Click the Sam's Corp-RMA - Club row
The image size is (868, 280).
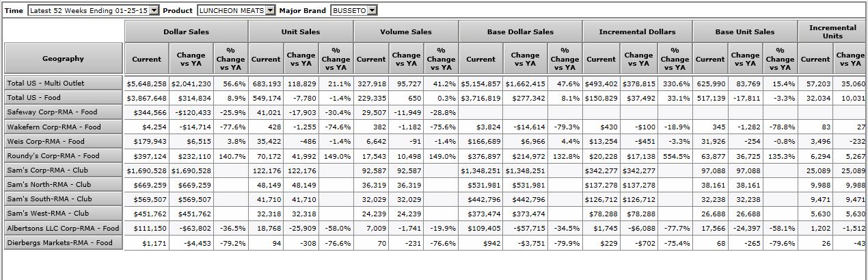[x=63, y=170]
